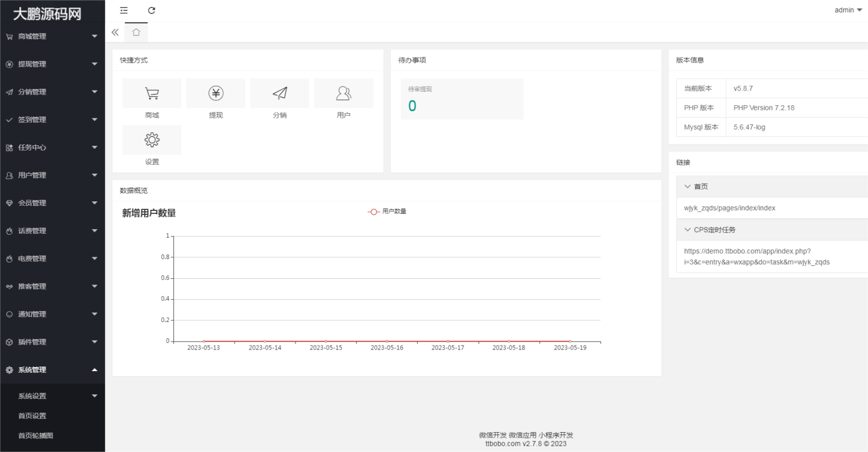This screenshot has height=452, width=868.
Task: Collapse the CPS定时任务 panel
Action: tap(714, 230)
